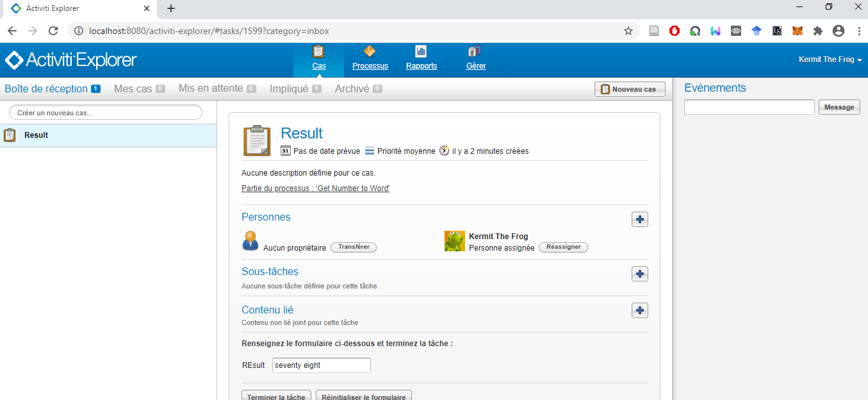Click the REsult form text field
This screenshot has width=868, height=400.
[x=321, y=365]
